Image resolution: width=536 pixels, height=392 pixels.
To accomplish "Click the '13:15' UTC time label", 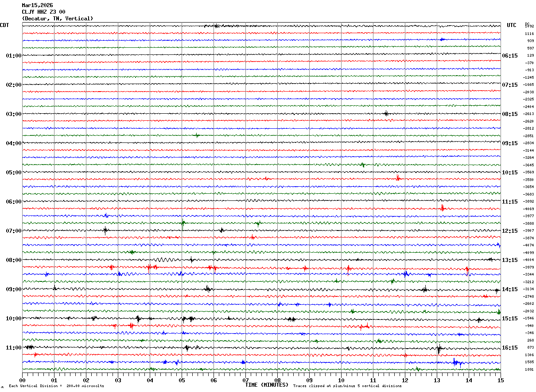I will (x=510, y=260).
